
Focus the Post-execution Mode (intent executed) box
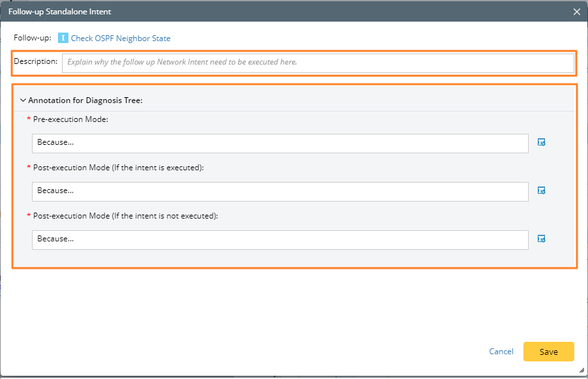pyautogui.click(x=280, y=191)
